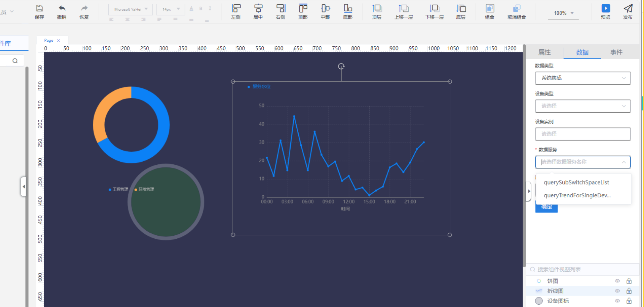Close the Page tab

[x=59, y=40]
